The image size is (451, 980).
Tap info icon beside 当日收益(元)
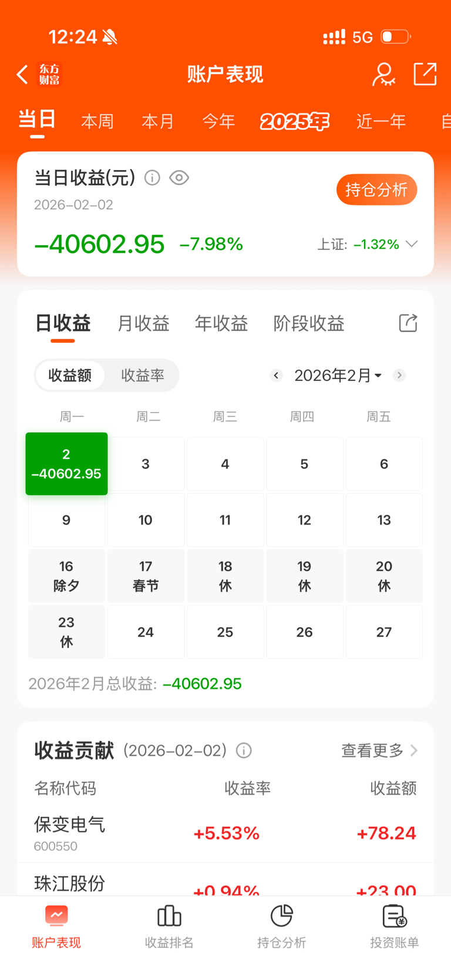pyautogui.click(x=152, y=178)
